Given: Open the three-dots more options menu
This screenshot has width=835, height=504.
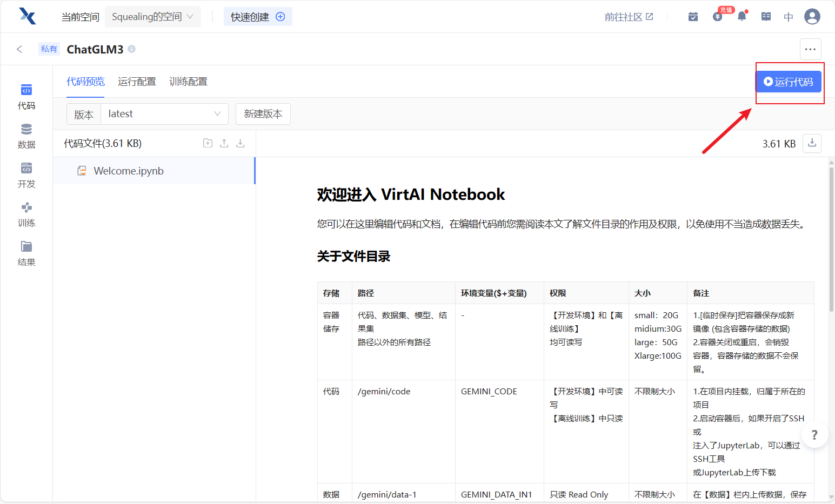Looking at the screenshot, I should click(810, 49).
